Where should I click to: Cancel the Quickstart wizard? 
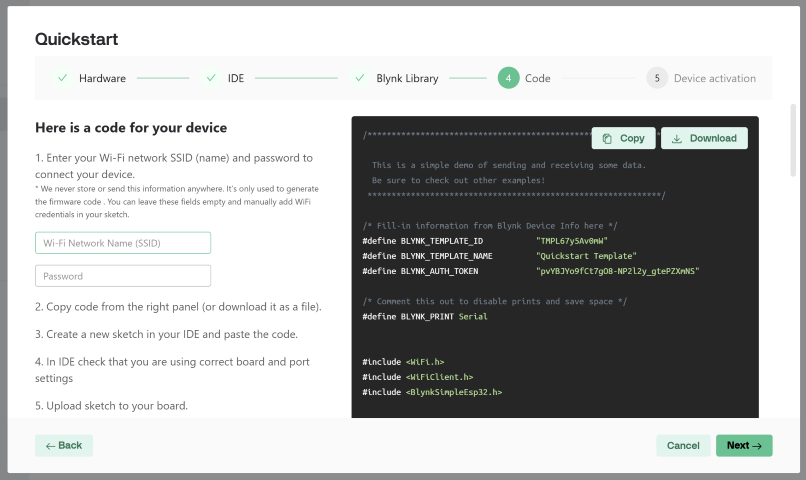[x=683, y=446]
